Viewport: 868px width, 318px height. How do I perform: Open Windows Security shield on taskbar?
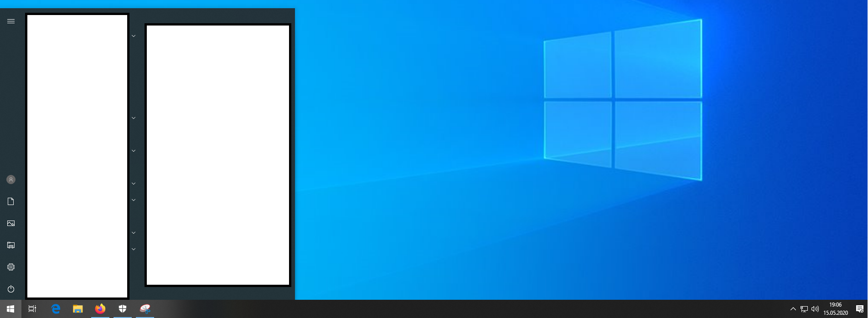[x=123, y=309]
